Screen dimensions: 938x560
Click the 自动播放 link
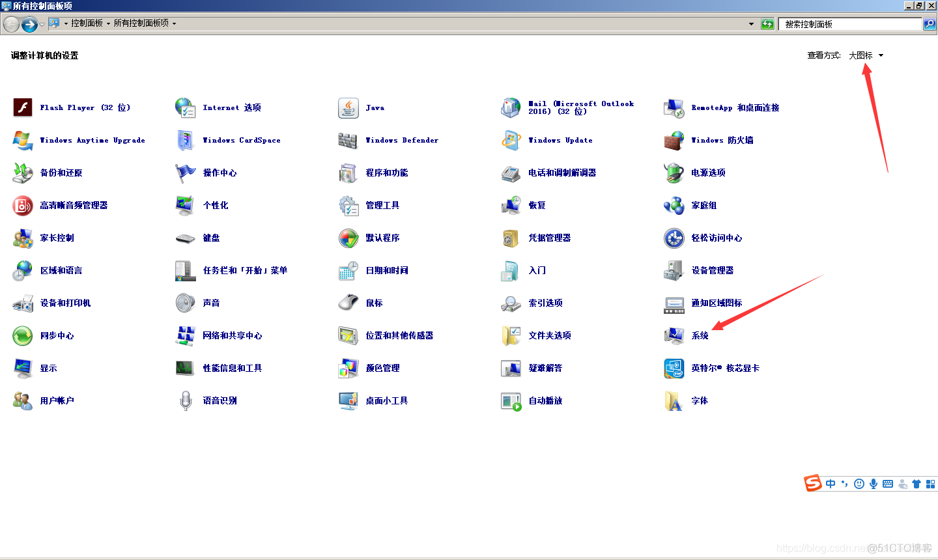click(546, 400)
